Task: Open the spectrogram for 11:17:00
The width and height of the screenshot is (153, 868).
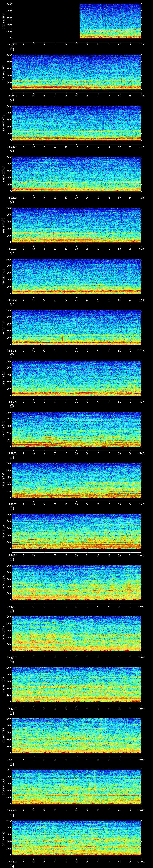Action: pos(77,685)
